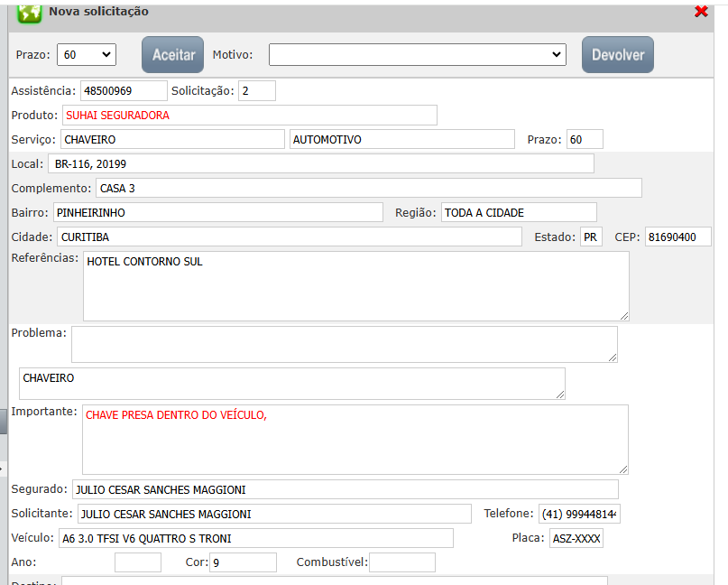Click the CEP field 81690400

click(677, 237)
